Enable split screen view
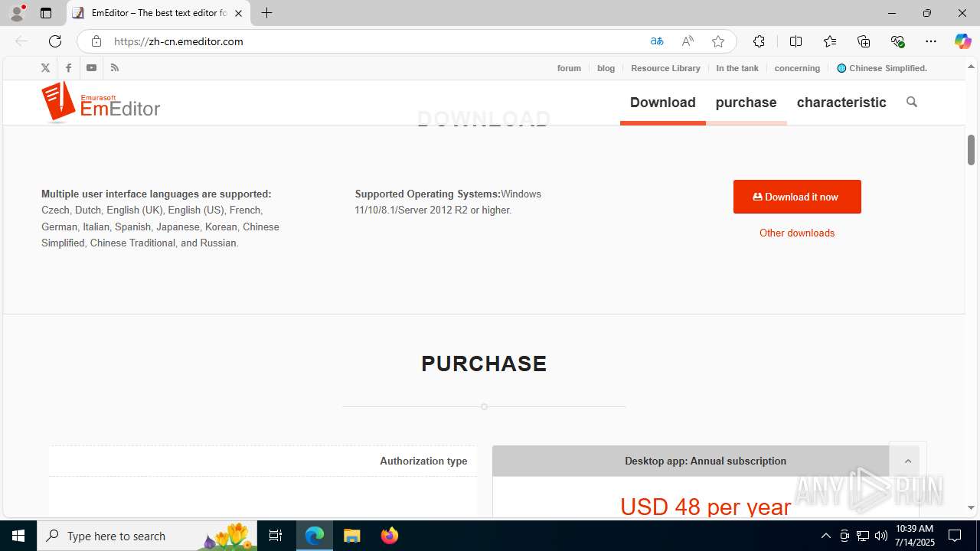Viewport: 980px width, 551px height. pos(795,41)
